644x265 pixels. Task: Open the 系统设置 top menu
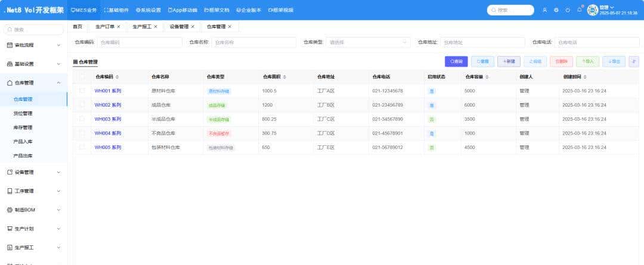[148, 10]
